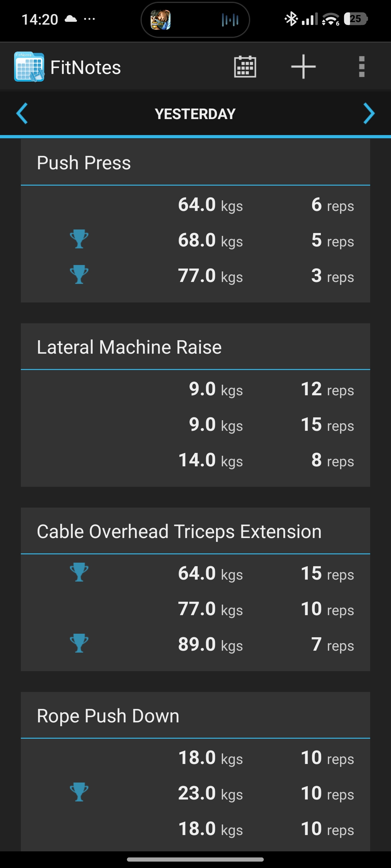Open Cable Overhead Triceps Extension exercise
The width and height of the screenshot is (391, 868).
pyautogui.click(x=179, y=532)
